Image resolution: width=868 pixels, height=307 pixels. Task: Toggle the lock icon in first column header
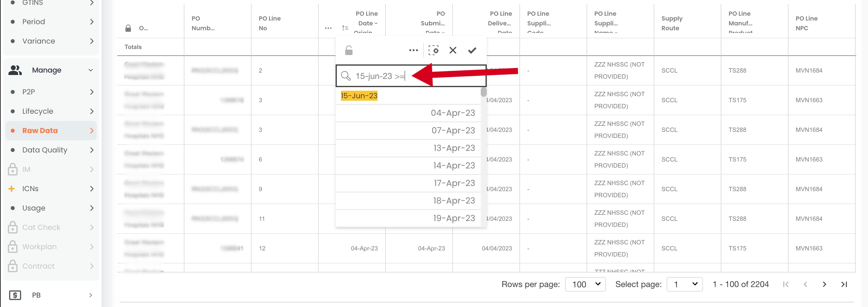128,28
